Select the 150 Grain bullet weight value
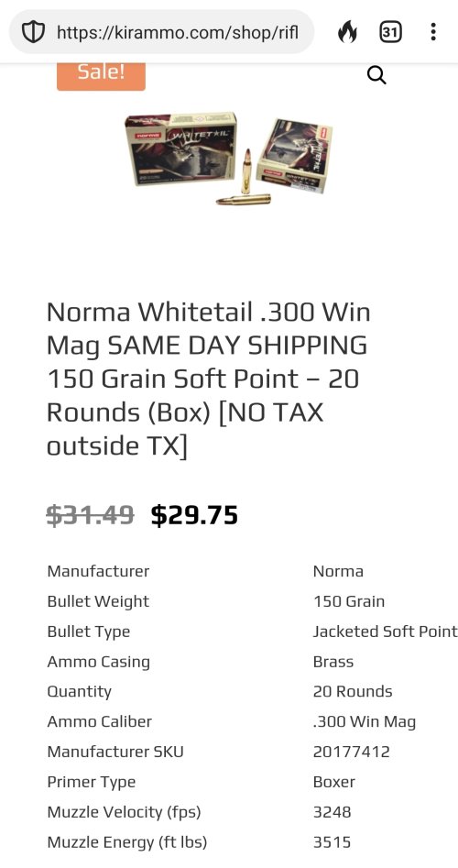458x868 pixels. click(348, 601)
